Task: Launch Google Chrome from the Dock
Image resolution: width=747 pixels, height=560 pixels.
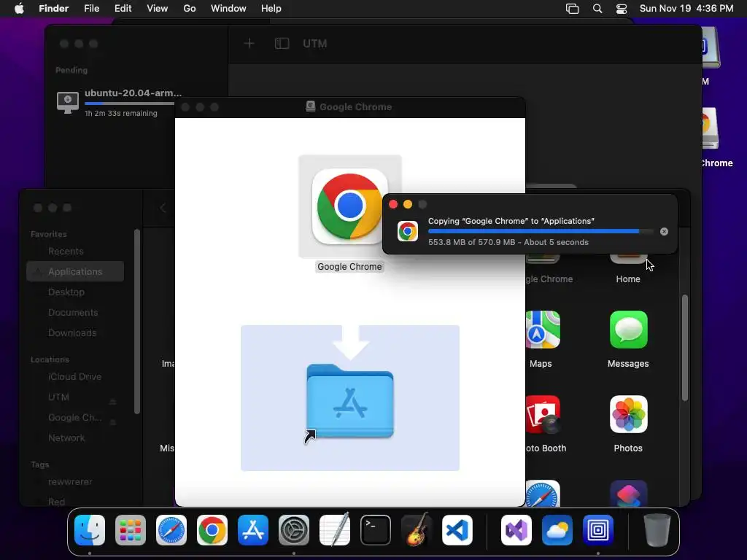Action: [212, 530]
